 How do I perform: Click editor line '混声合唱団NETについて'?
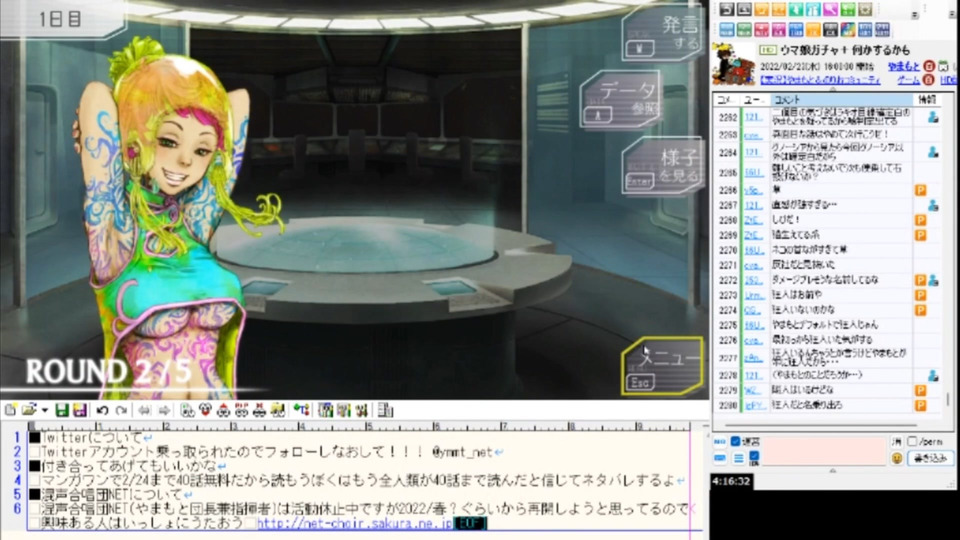(110, 494)
